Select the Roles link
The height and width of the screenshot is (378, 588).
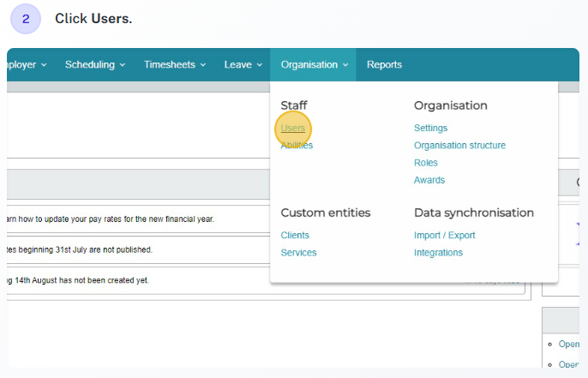(x=426, y=163)
